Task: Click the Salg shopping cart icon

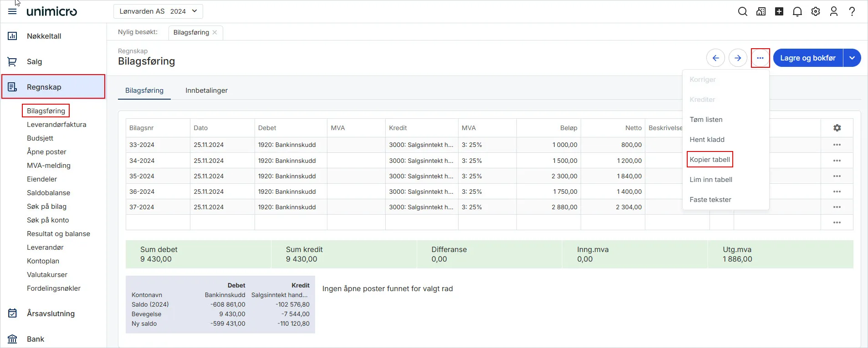Action: (12, 61)
